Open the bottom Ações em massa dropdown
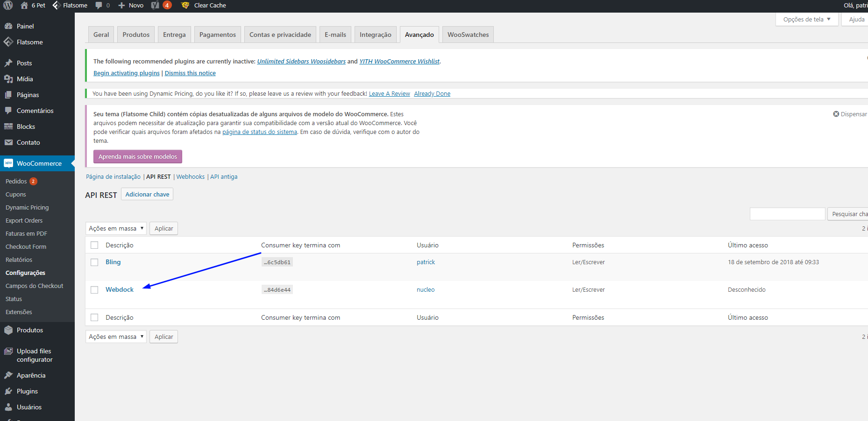Viewport: 868px width, 421px height. (x=116, y=337)
